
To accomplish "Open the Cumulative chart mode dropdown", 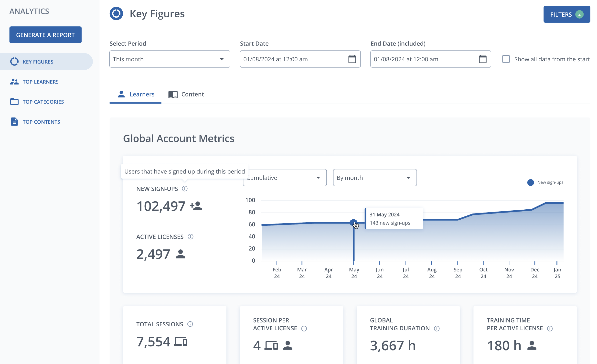I will [x=285, y=178].
